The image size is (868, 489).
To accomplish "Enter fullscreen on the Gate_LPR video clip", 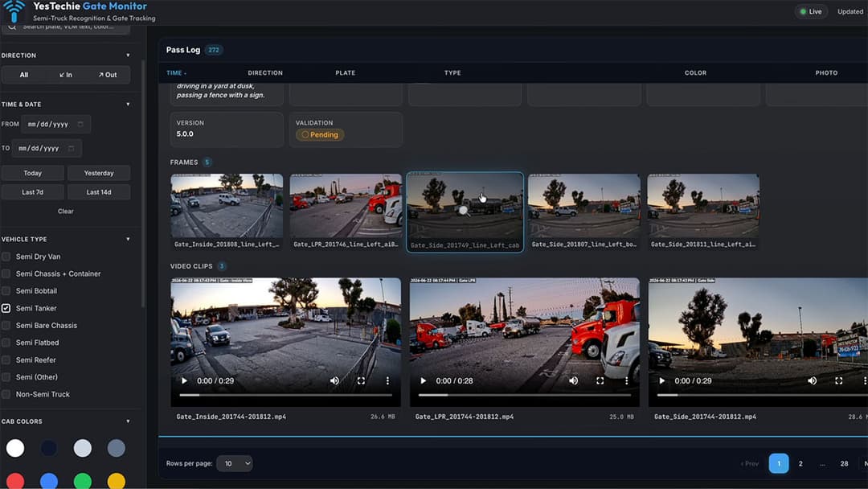I will tap(600, 381).
